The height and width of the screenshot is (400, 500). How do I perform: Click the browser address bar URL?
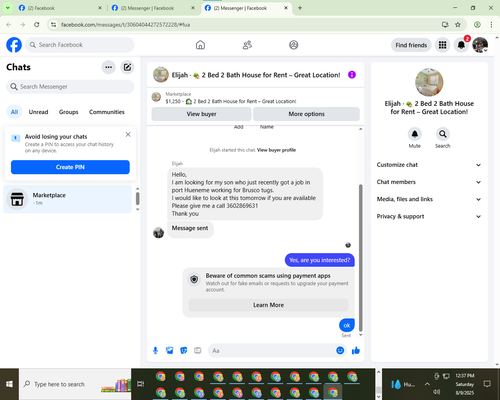point(125,25)
